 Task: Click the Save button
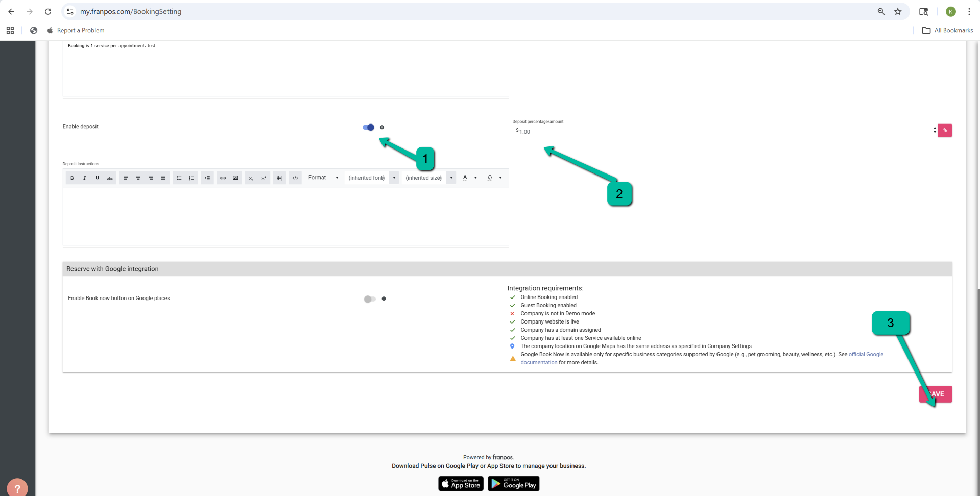click(x=936, y=394)
